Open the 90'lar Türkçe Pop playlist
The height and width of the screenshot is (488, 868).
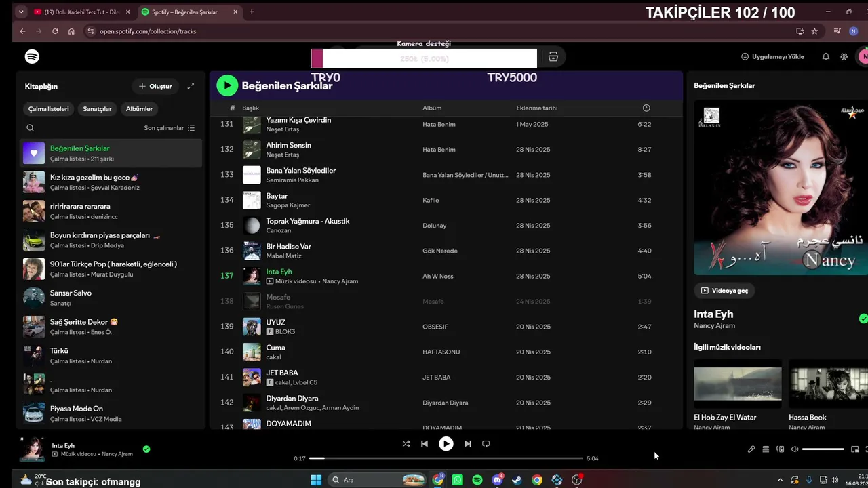pyautogui.click(x=111, y=269)
